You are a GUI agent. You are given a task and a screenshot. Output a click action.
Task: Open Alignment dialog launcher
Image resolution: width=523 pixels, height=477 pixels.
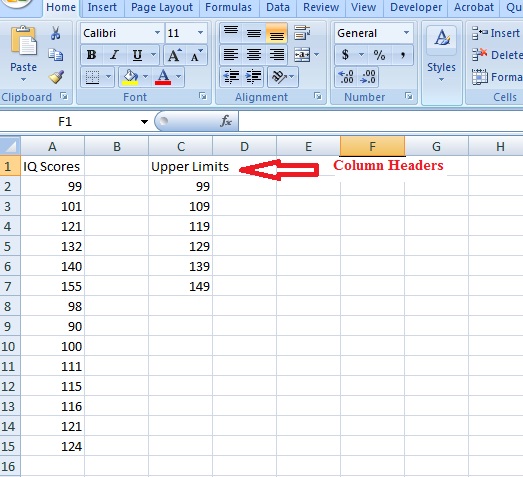coord(318,96)
